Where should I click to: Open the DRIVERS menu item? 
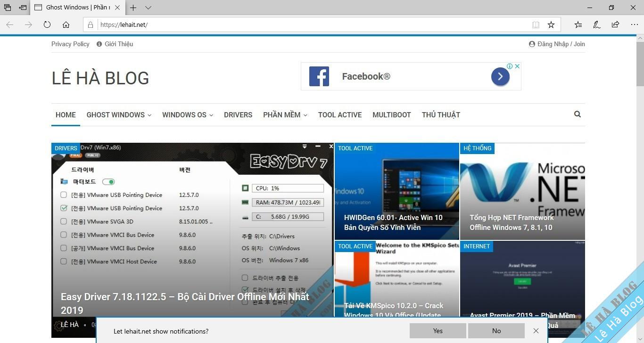coord(238,114)
